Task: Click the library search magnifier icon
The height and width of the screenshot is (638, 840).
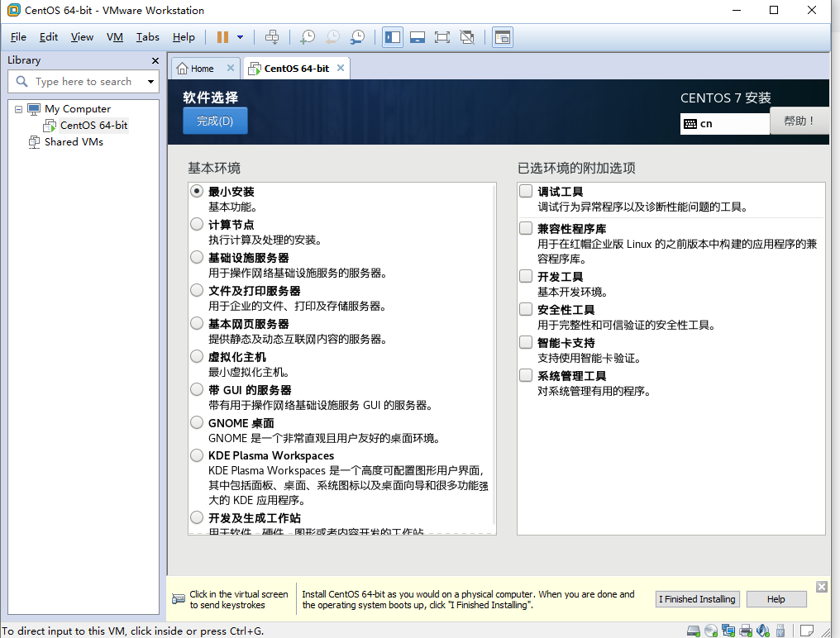Action: tap(22, 82)
